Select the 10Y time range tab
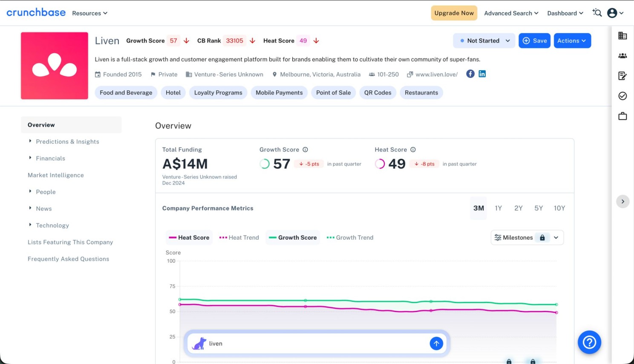634x364 pixels. coord(559,208)
